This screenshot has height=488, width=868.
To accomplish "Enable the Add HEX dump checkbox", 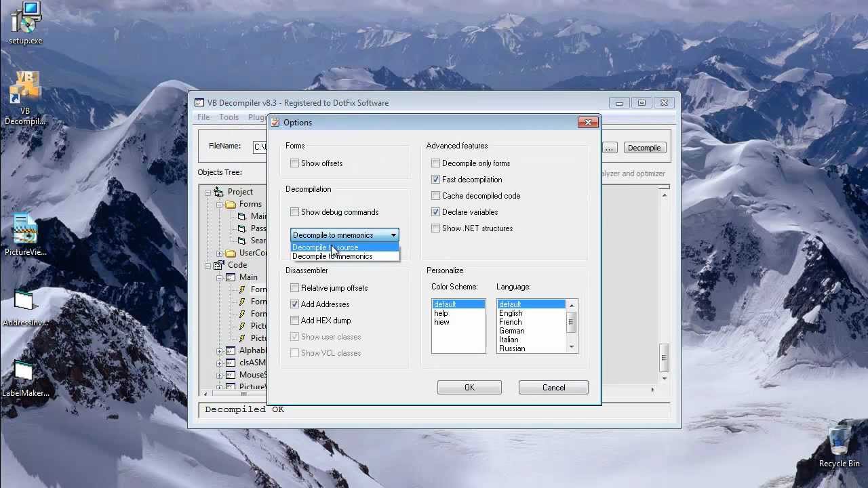I will click(x=294, y=321).
